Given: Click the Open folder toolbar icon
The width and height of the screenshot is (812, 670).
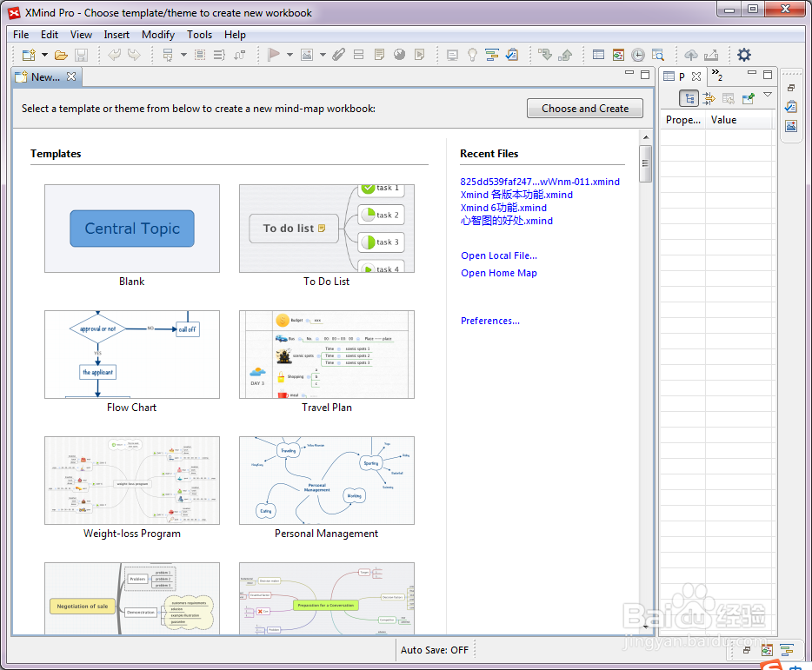Looking at the screenshot, I should (x=61, y=55).
